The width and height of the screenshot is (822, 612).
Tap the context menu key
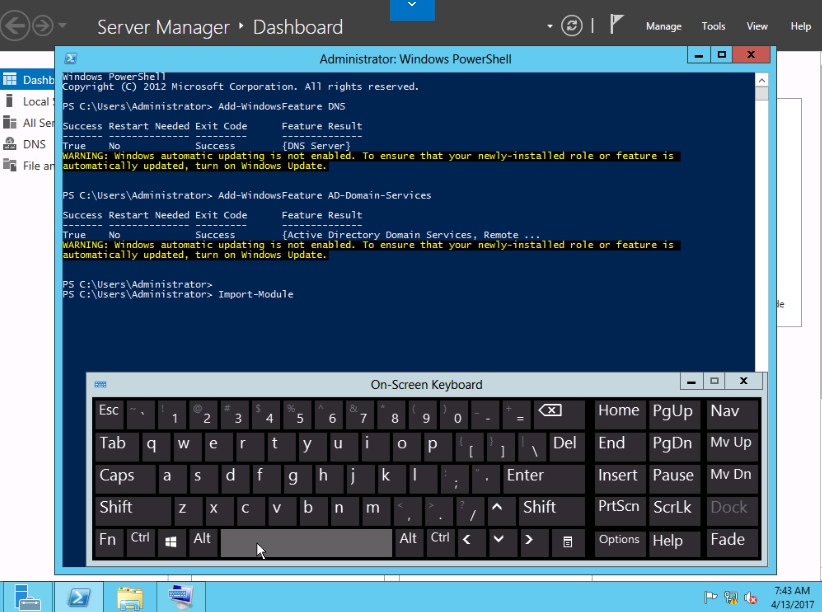(568, 541)
